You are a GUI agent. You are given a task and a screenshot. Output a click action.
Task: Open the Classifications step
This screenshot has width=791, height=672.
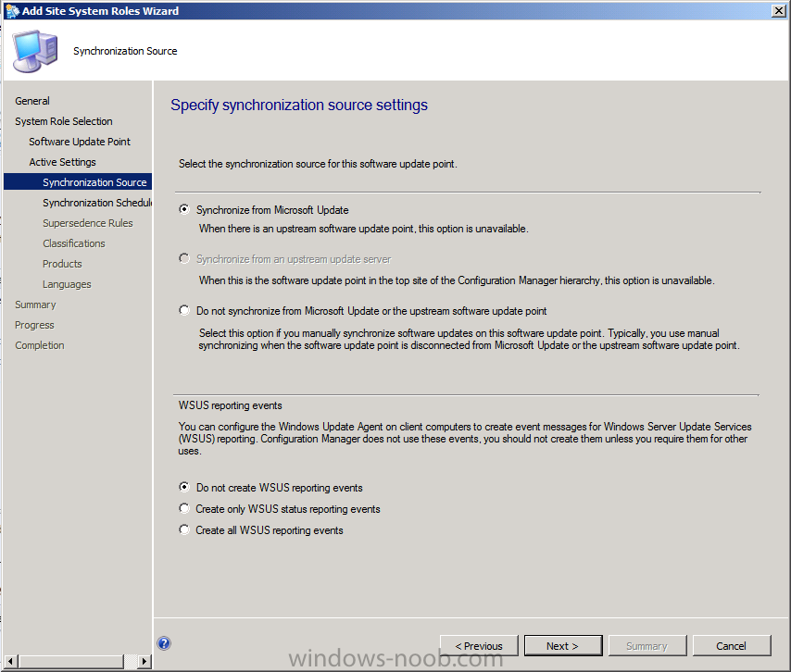pyautogui.click(x=74, y=243)
